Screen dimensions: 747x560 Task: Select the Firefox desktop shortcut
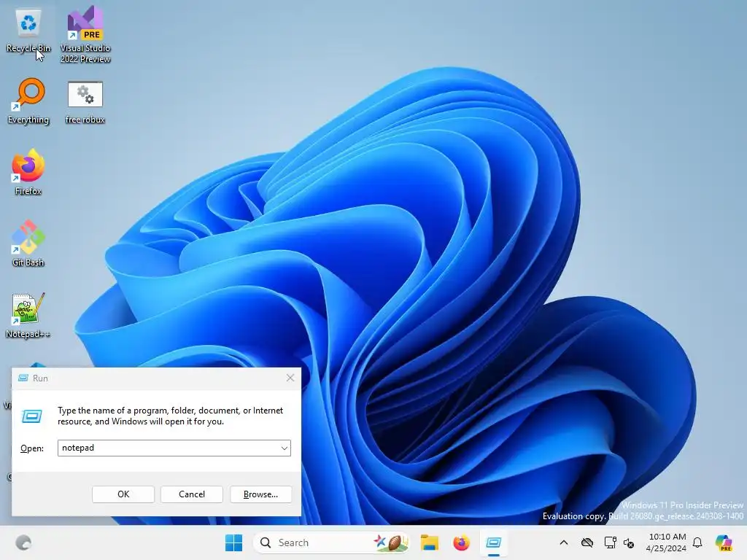pos(28,172)
